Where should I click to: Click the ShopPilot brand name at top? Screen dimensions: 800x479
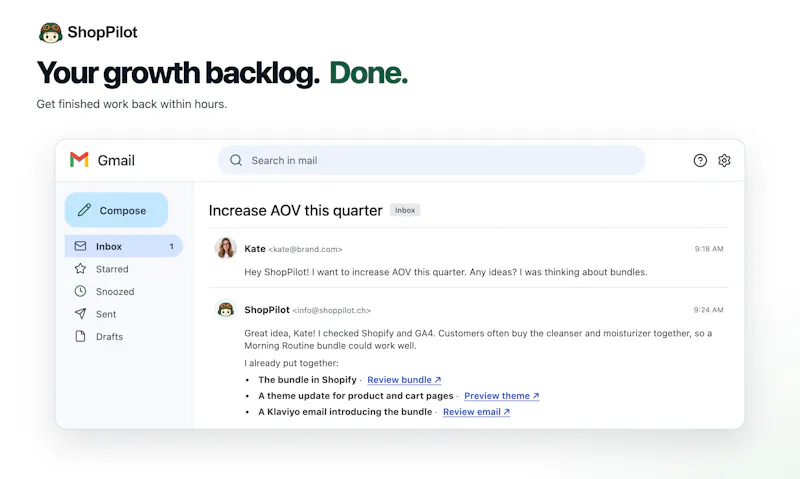pos(103,32)
